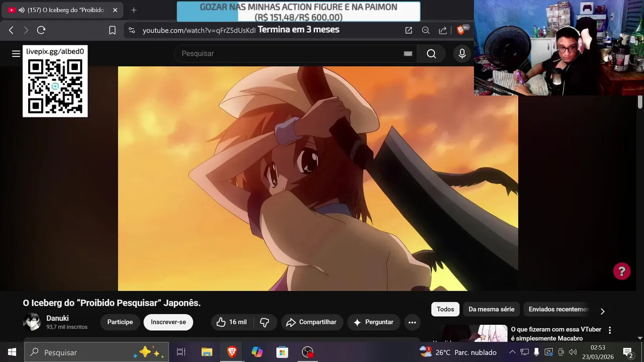The image size is (644, 362).
Task: Like the video with 16 mil likes
Action: (231, 322)
